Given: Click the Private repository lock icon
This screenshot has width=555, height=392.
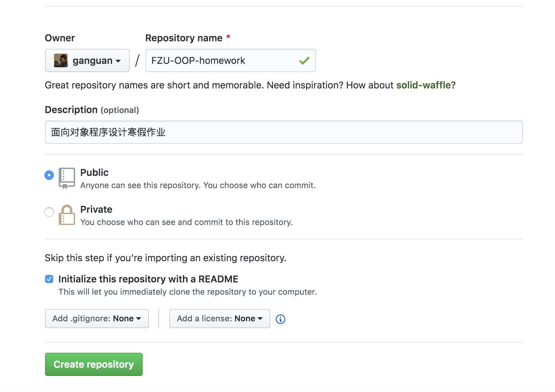Looking at the screenshot, I should 67,215.
